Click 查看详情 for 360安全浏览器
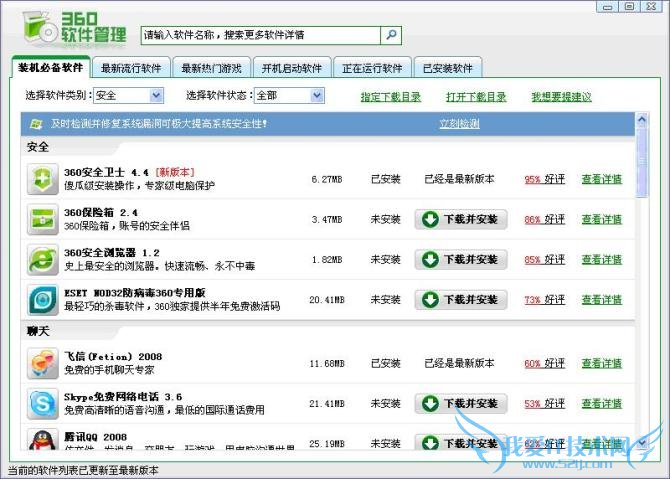This screenshot has height=479, width=670. pos(602,259)
